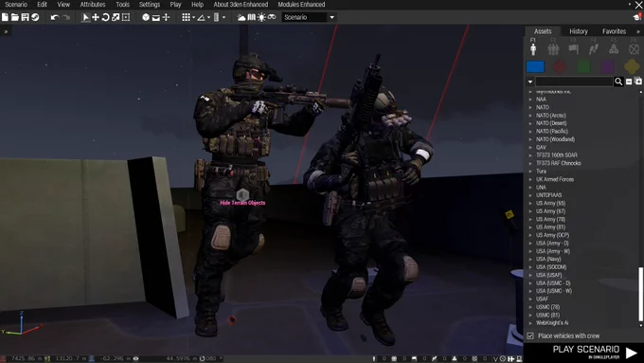
Task: Toggle the flashlight sun icon
Action: [261, 17]
